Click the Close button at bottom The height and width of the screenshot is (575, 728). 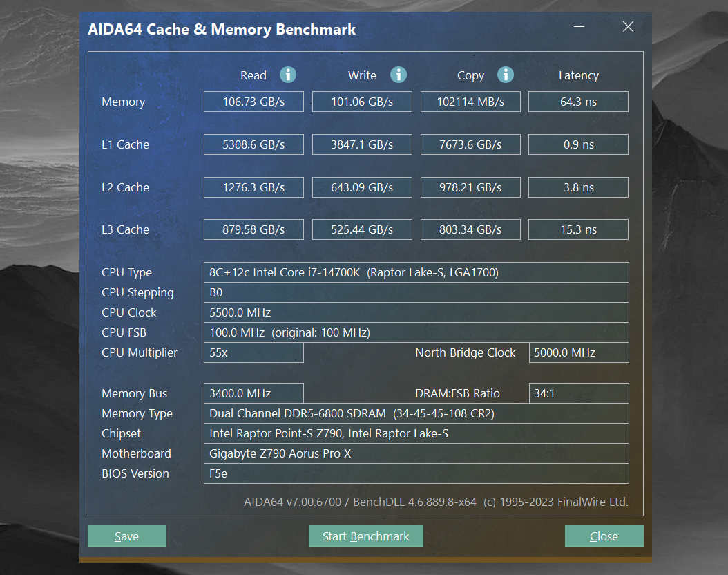click(604, 536)
